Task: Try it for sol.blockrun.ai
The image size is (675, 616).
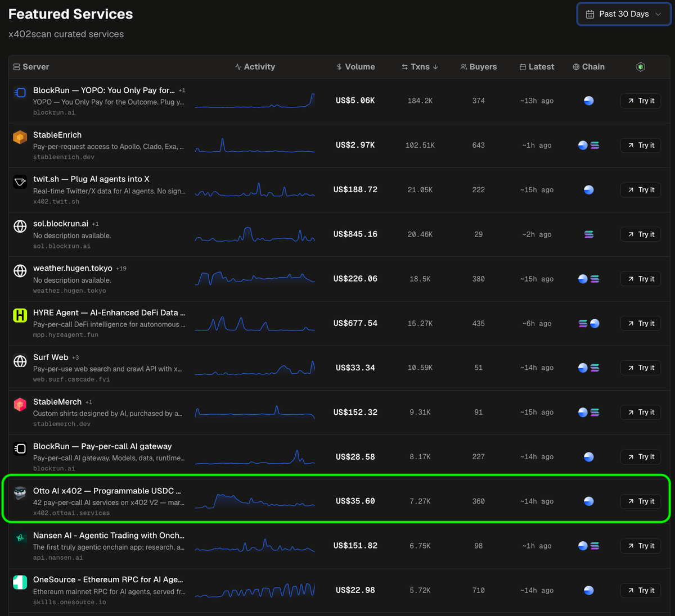Action: pyautogui.click(x=641, y=234)
